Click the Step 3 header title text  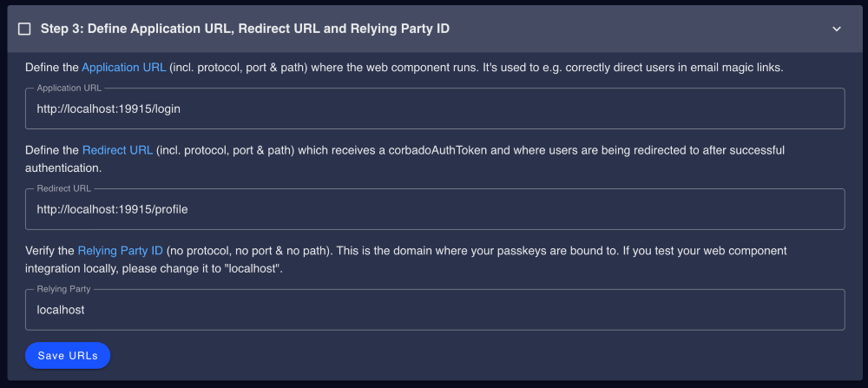tap(245, 29)
